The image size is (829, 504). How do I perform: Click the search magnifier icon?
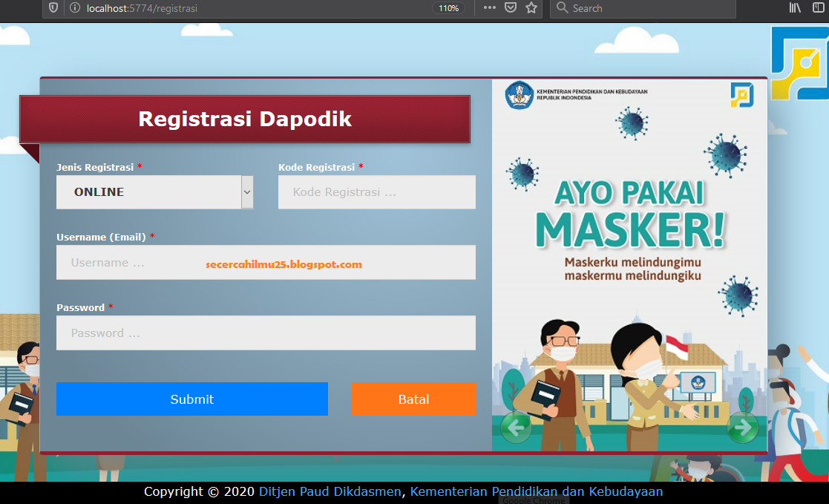pos(562,8)
